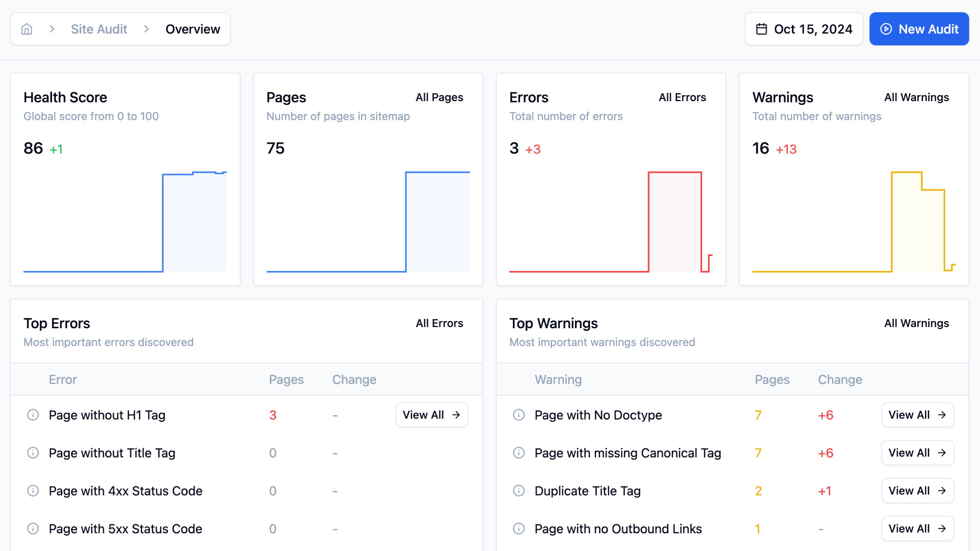Image resolution: width=980 pixels, height=551 pixels.
Task: Click info icon beside Page with 4xx Status Code
Action: [33, 491]
